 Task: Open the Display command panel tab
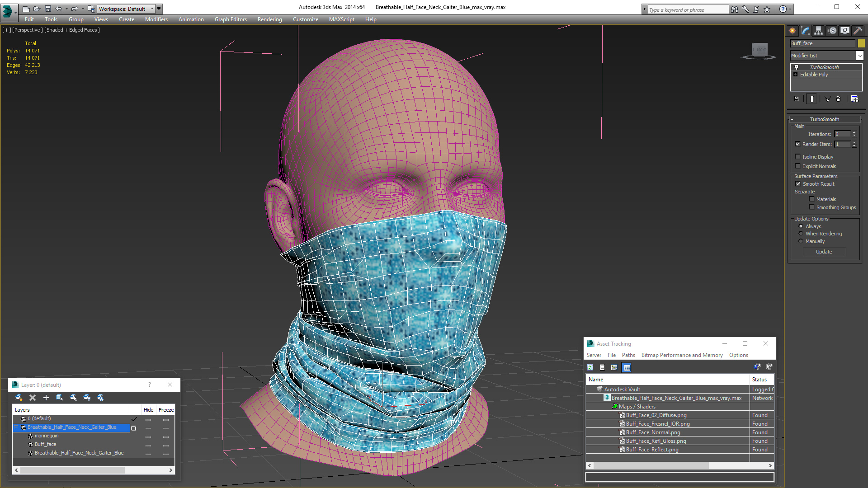coord(845,31)
